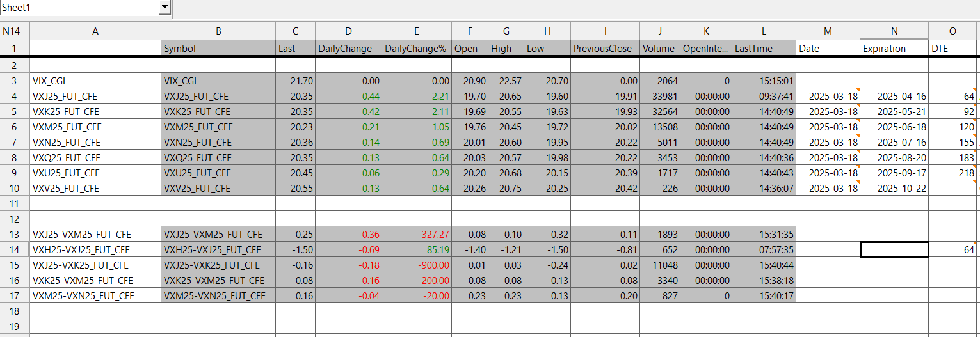This screenshot has height=337, width=980.
Task: Click last time 15:40:17 cell
Action: [764, 296]
